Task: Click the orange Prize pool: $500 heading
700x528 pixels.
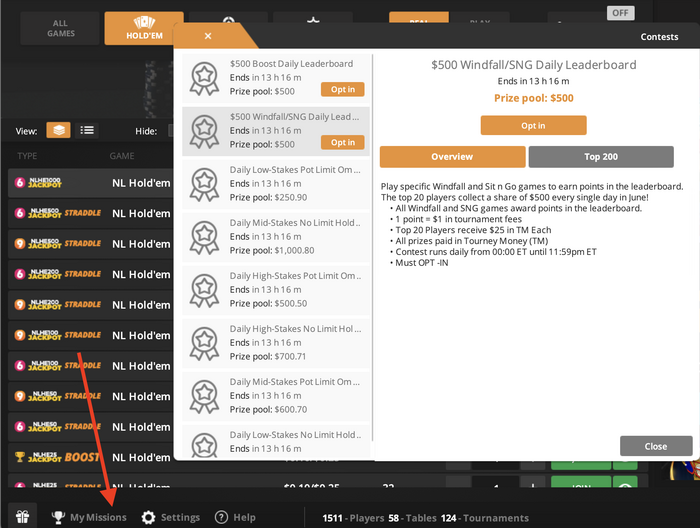Action: [x=533, y=98]
